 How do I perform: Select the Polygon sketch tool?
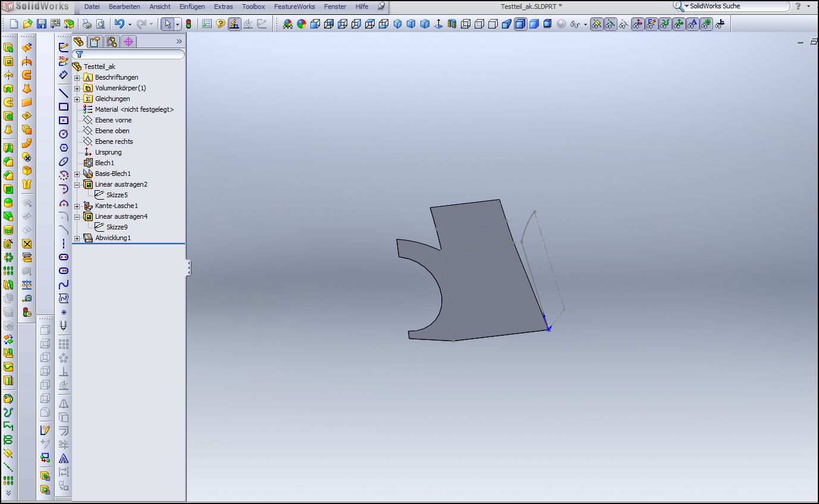click(64, 148)
